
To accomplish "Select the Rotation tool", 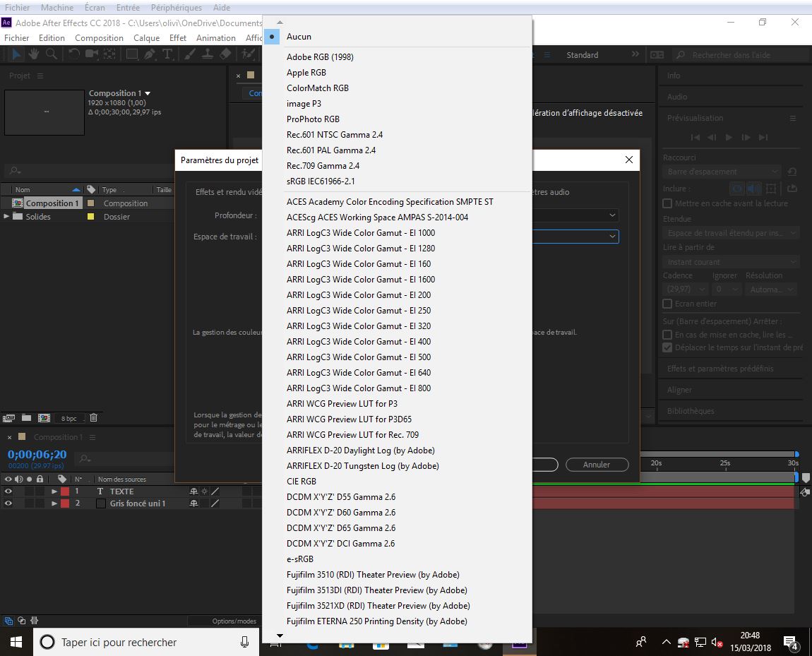I will [74, 54].
